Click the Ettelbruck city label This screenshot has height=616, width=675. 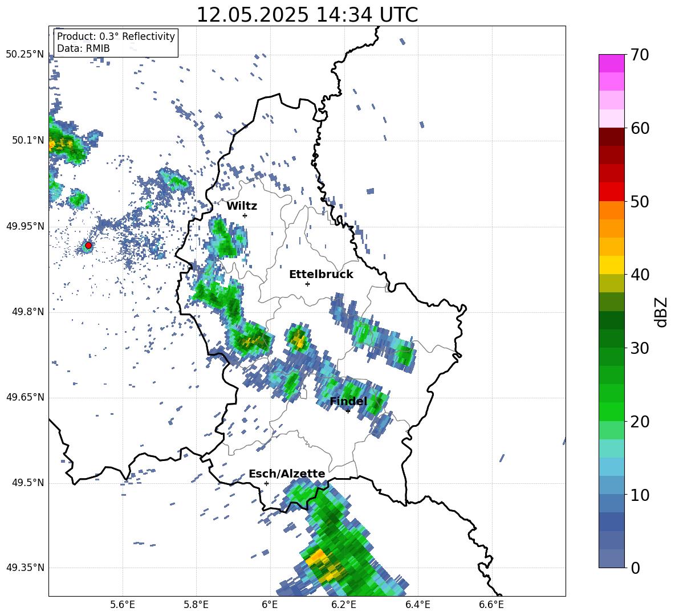(x=321, y=275)
